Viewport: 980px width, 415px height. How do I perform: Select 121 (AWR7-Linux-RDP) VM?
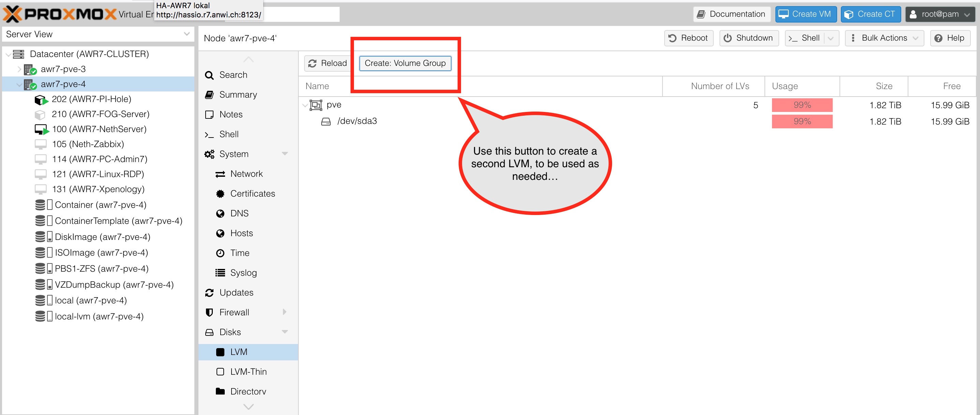[x=98, y=174]
